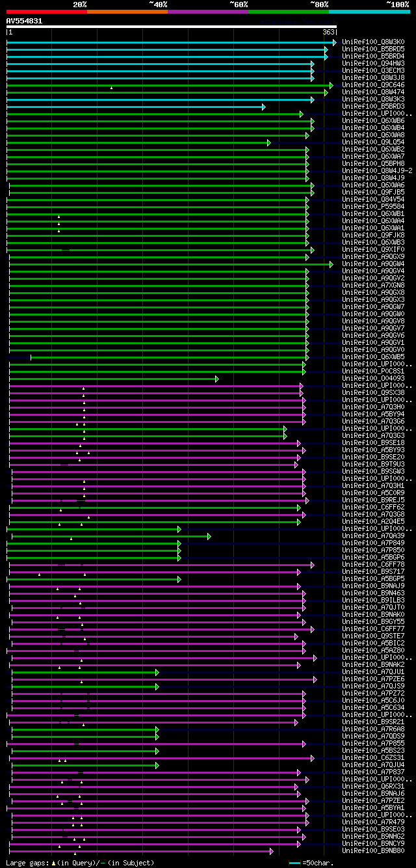Select the UniRef100_B9SE18 label
Image resolution: width=416 pixels, height=868 pixels.
[374, 442]
